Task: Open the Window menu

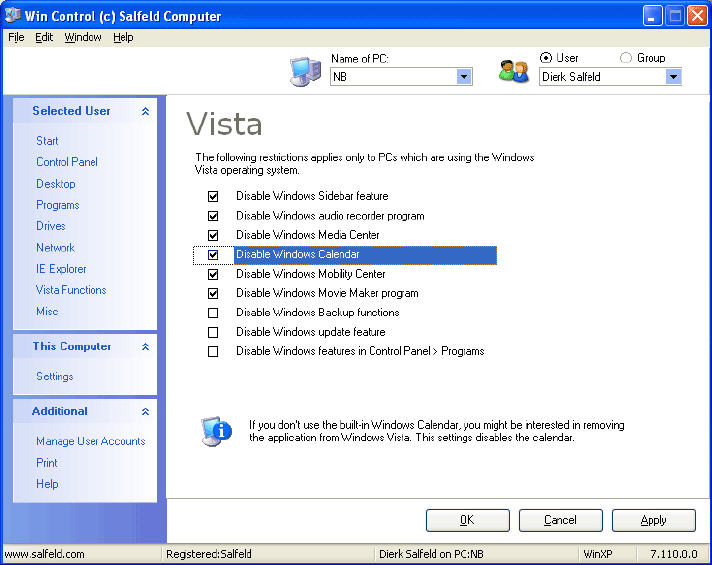Action: 83,37
